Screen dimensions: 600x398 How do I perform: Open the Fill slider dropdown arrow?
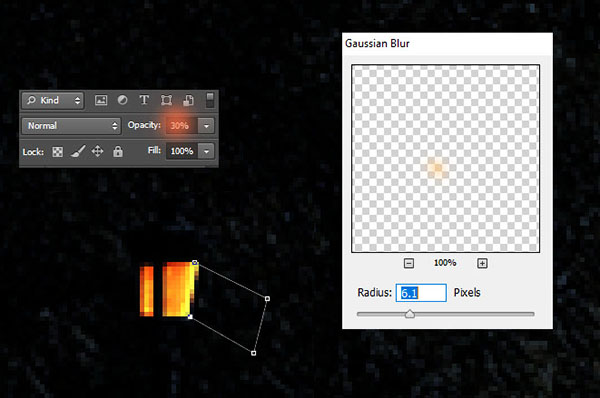(206, 151)
